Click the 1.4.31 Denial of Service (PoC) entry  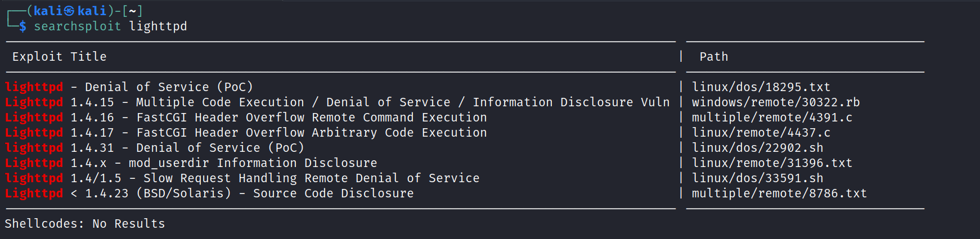pos(220,148)
